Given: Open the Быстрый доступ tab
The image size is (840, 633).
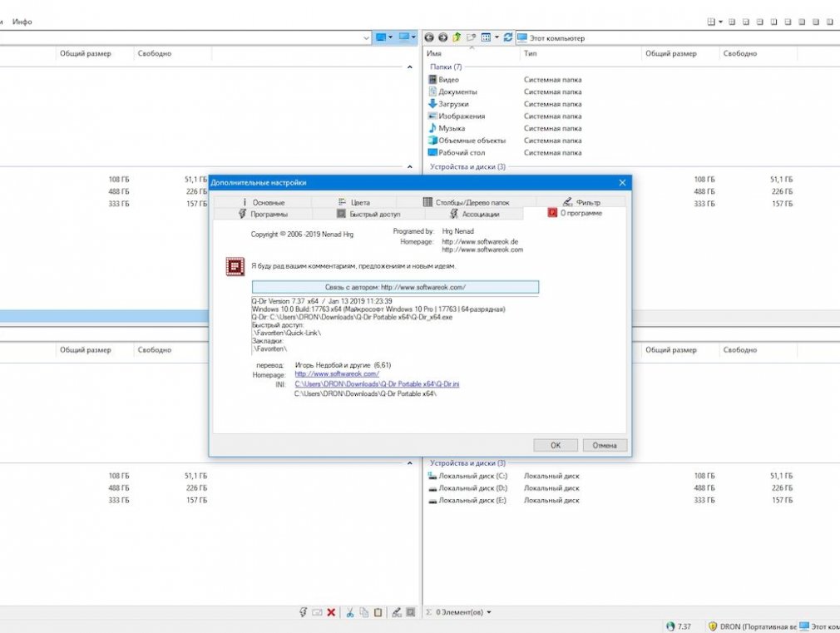Looking at the screenshot, I should point(368,214).
